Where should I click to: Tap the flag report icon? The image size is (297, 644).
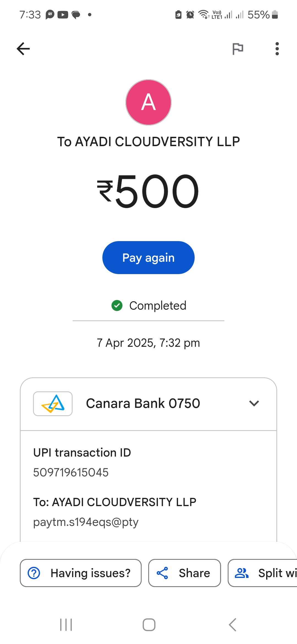(x=238, y=49)
